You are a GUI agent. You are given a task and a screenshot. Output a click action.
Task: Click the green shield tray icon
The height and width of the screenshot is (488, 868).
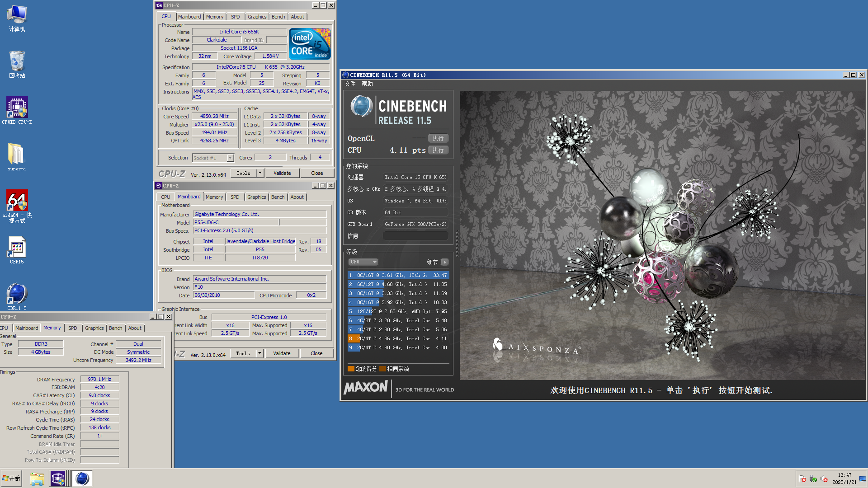813,479
